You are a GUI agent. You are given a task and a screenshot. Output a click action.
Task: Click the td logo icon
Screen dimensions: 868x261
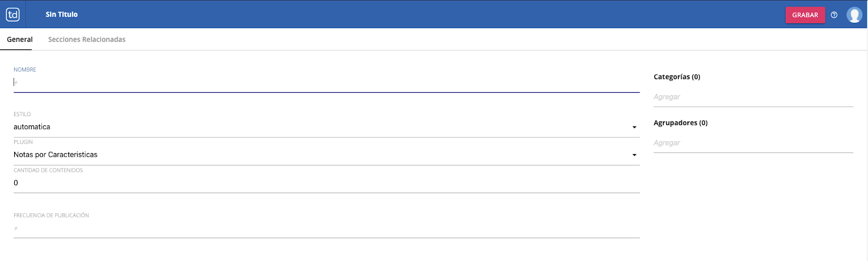click(13, 15)
